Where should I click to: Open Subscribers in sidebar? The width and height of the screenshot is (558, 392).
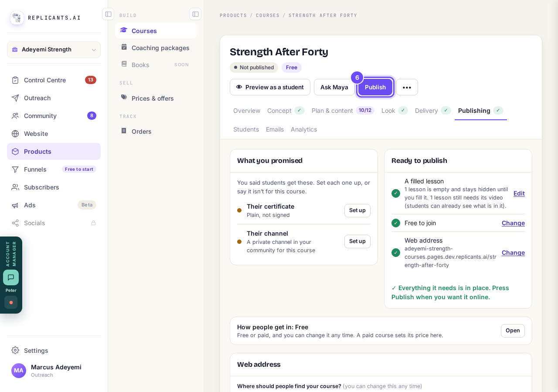tap(54, 187)
